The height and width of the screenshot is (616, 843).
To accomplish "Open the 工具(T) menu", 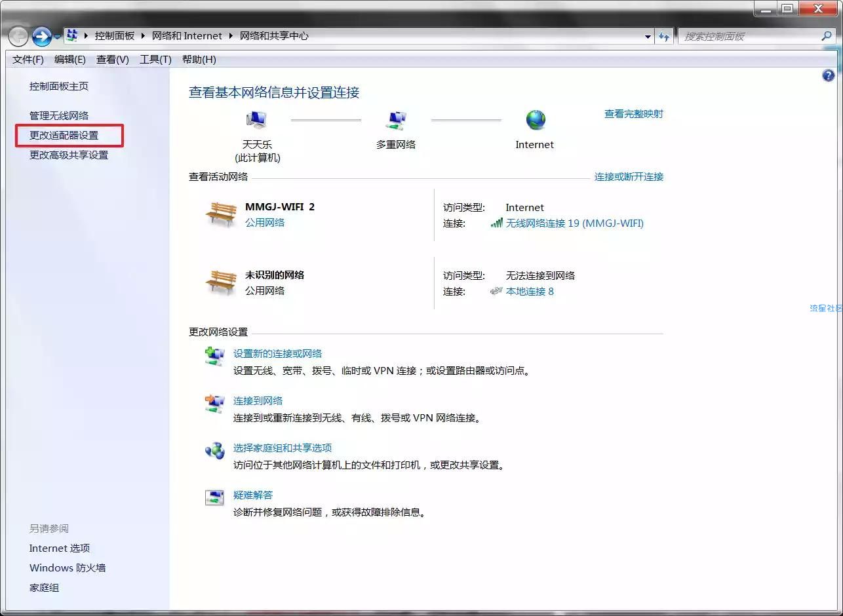I will point(155,60).
